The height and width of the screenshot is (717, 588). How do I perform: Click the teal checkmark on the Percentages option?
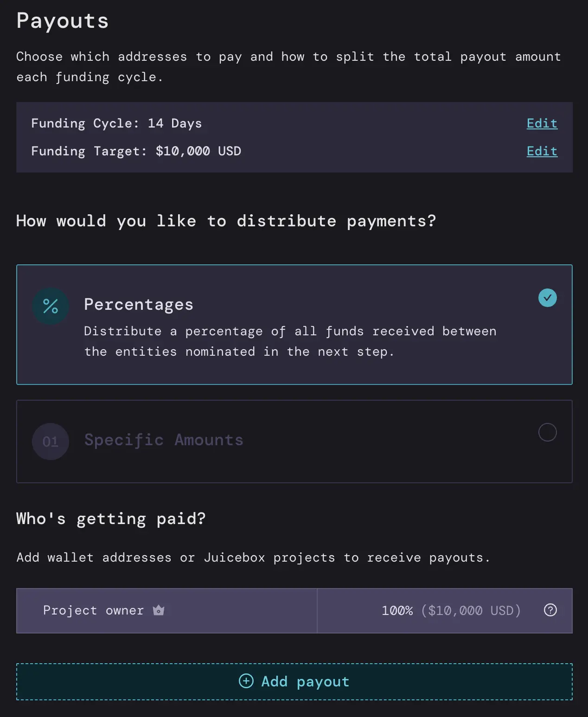point(548,298)
